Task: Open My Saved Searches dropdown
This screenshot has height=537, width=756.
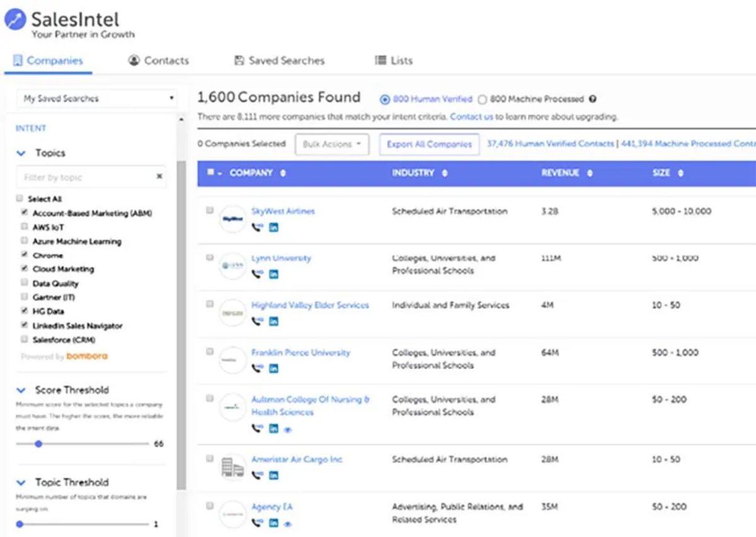Action: 97,98
